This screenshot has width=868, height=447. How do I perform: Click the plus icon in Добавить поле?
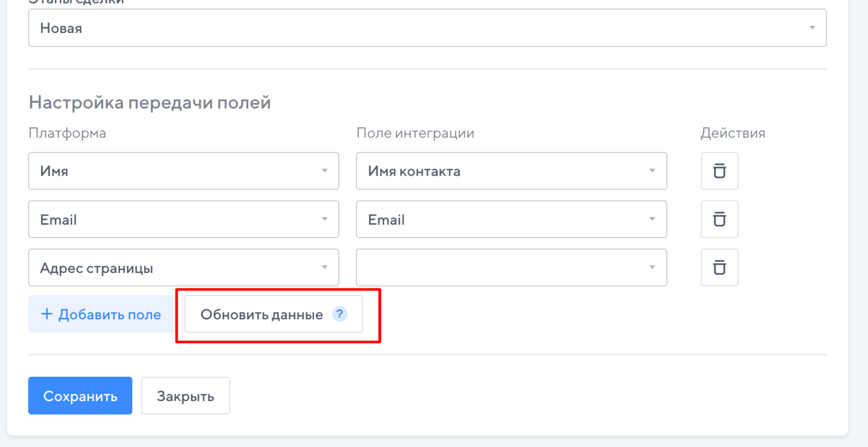(47, 314)
